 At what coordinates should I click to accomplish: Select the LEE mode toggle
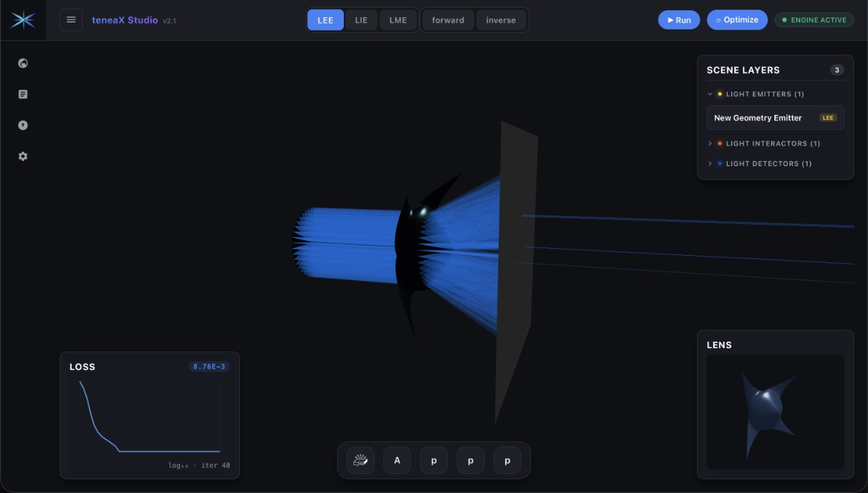pos(325,20)
